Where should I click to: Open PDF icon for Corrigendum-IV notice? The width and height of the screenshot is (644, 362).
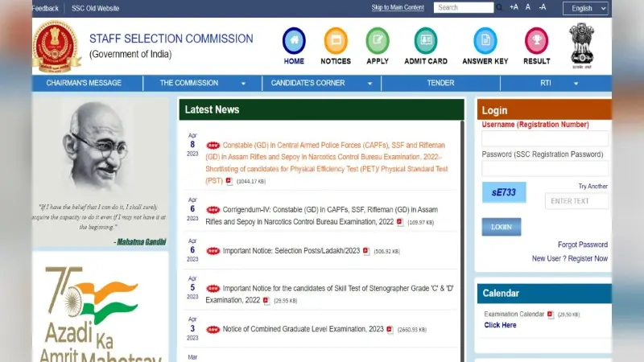pos(400,222)
